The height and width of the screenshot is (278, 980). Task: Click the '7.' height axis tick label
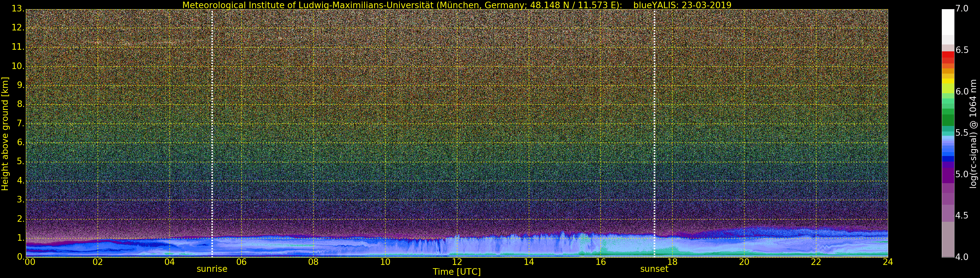click(21, 123)
